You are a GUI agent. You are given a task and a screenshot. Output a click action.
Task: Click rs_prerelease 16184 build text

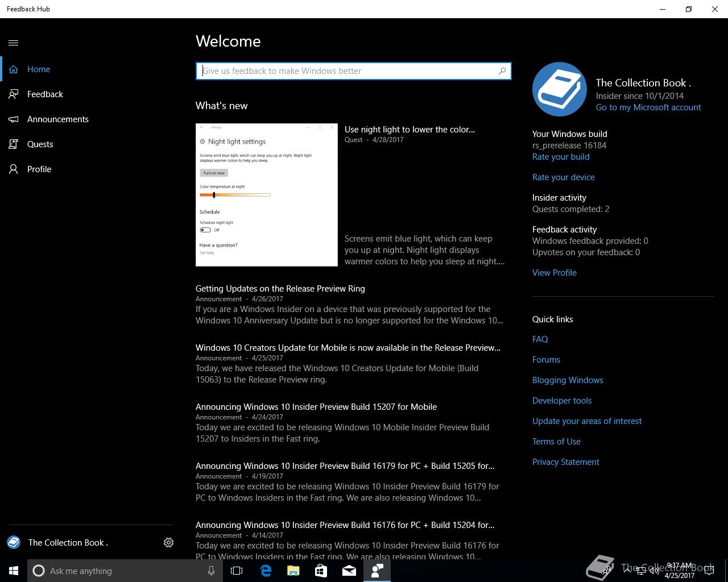(x=569, y=145)
